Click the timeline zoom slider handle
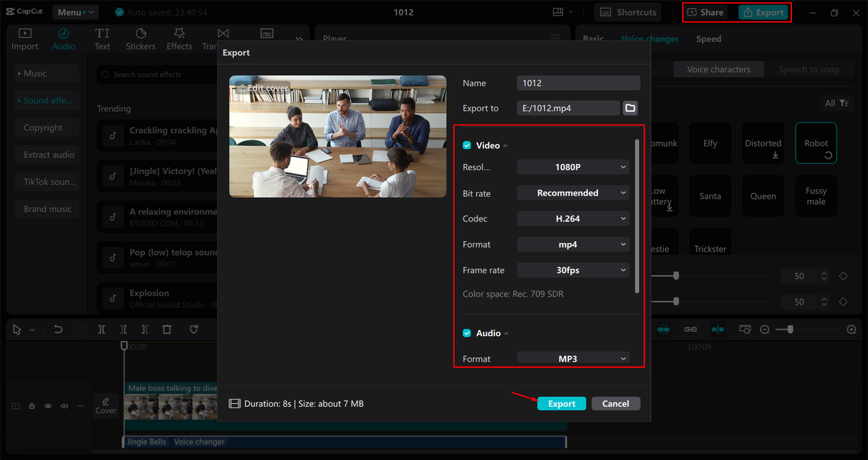Screen dimensions: 868x460 point(790,329)
